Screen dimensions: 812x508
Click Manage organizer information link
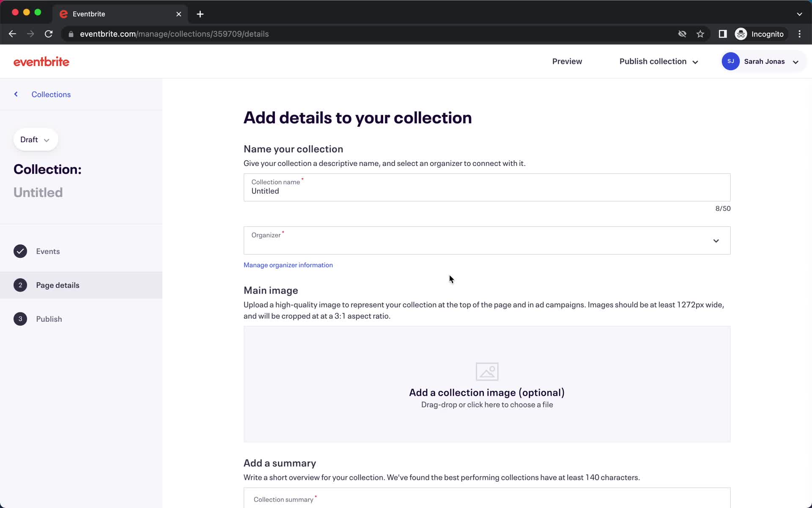(x=288, y=265)
